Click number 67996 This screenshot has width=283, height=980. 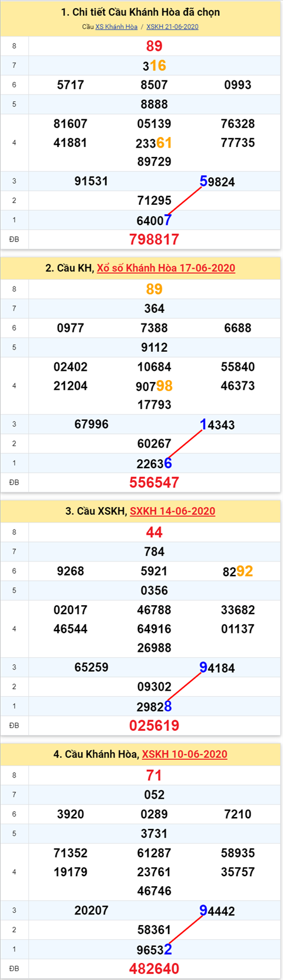pyautogui.click(x=91, y=424)
